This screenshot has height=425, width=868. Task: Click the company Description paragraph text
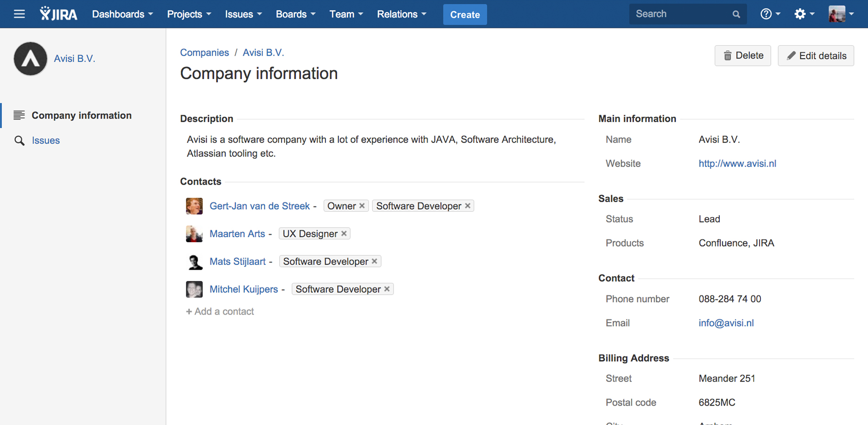click(371, 146)
